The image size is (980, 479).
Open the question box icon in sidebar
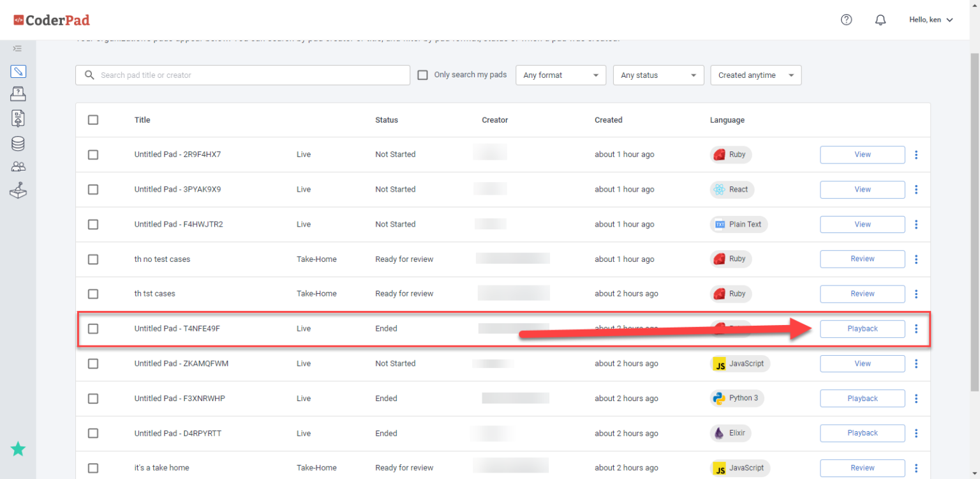19,95
